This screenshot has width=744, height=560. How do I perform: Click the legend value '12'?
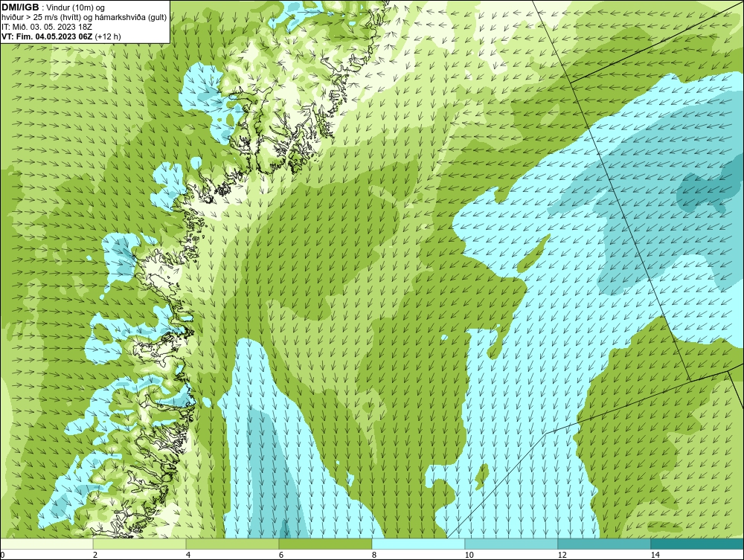coord(562,555)
